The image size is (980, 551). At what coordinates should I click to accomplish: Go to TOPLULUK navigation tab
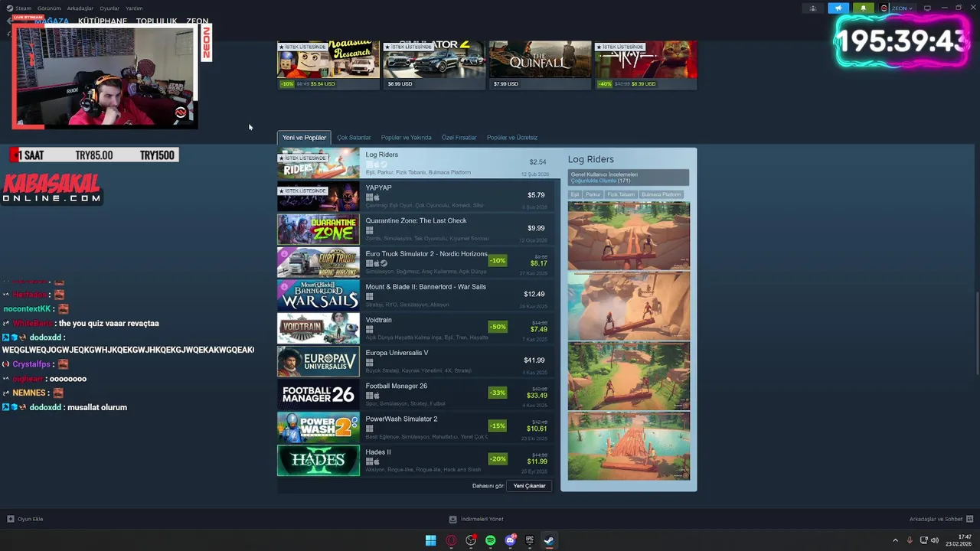click(156, 21)
